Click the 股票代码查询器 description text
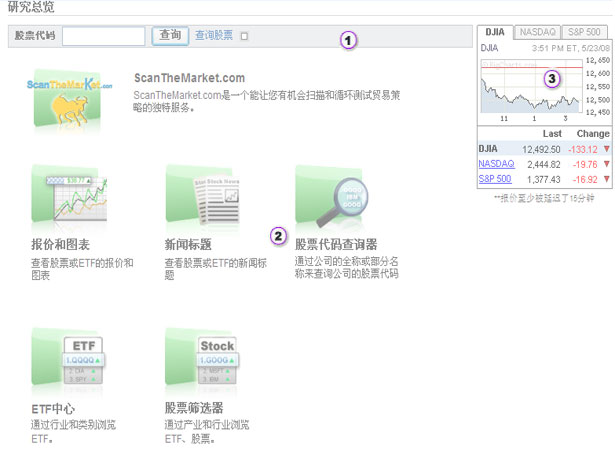The image size is (615, 471). [346, 267]
